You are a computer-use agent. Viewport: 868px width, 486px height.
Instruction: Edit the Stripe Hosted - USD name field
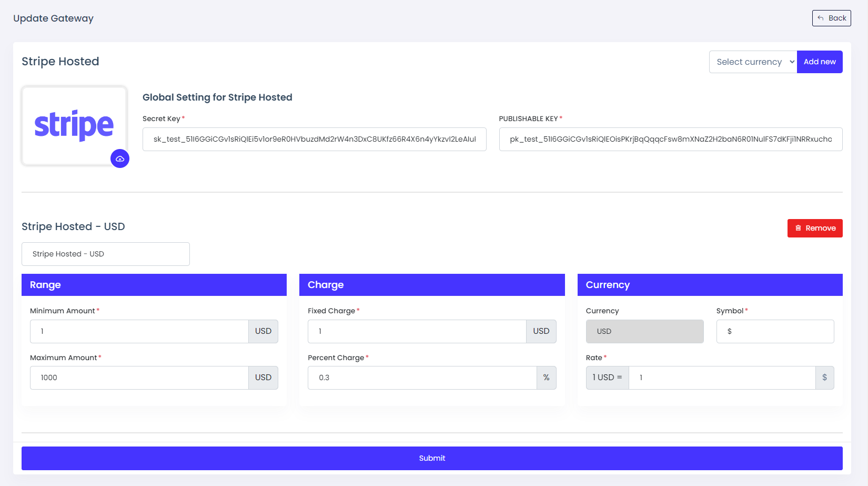(105, 254)
